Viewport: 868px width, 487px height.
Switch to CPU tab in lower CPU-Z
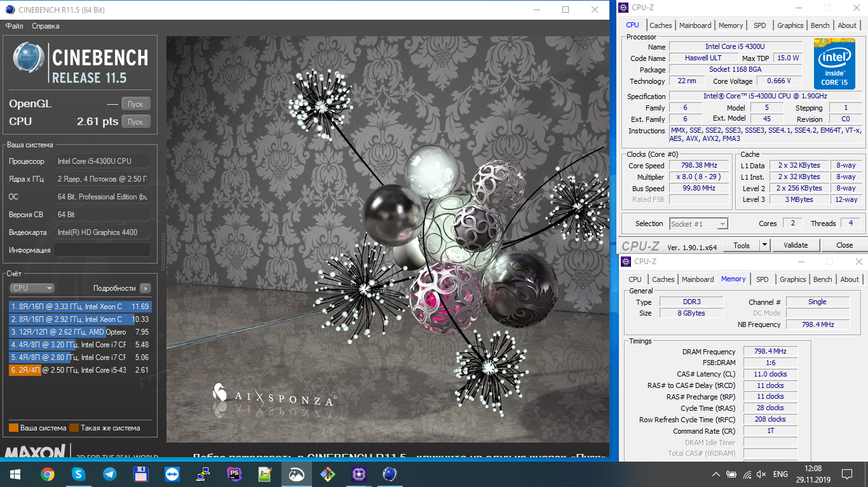click(635, 279)
